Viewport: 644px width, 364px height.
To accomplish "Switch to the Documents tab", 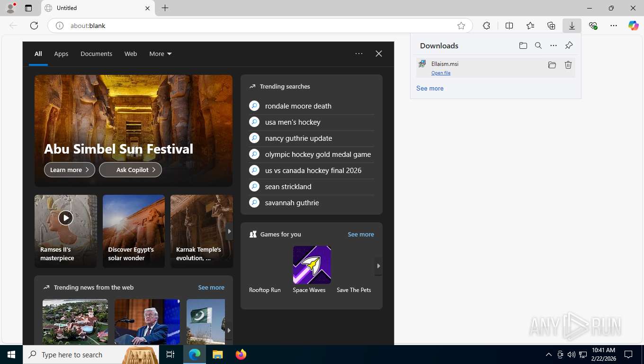I will click(x=96, y=54).
